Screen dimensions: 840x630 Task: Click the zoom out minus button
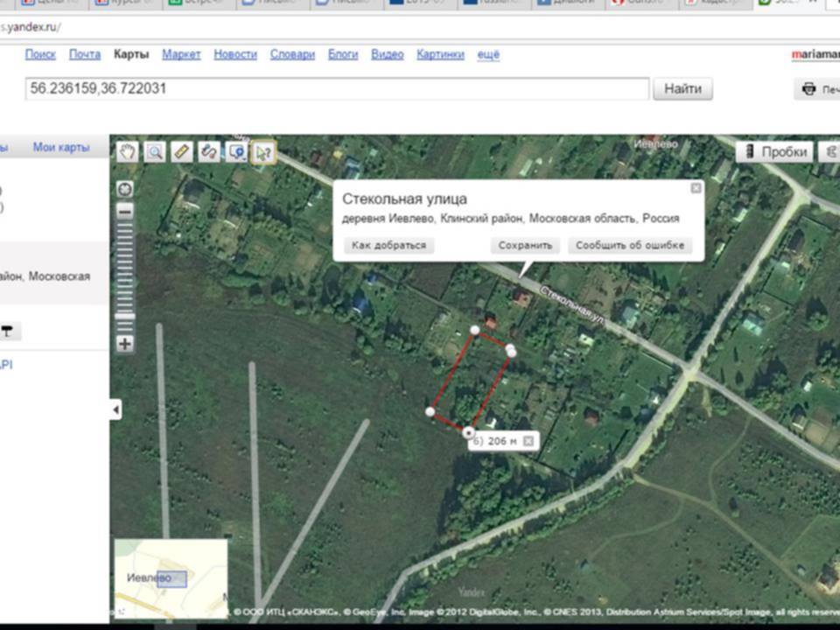(125, 211)
